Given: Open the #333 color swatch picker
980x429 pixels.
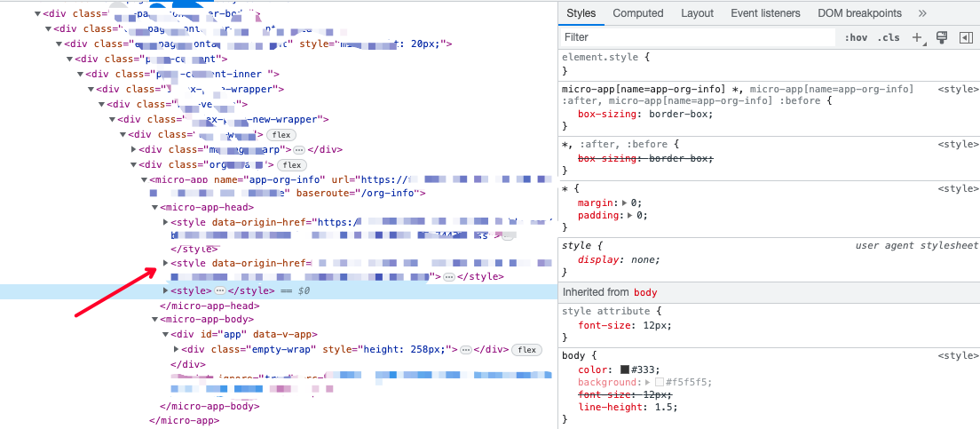Looking at the screenshot, I should (624, 369).
